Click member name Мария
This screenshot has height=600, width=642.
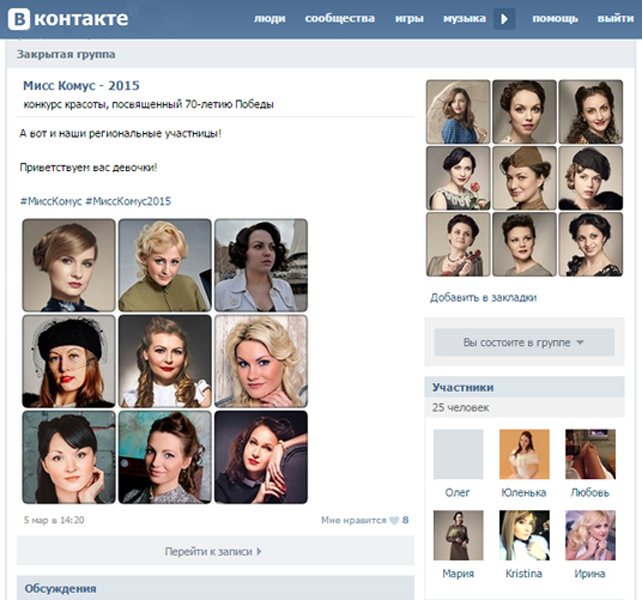pyautogui.click(x=458, y=573)
